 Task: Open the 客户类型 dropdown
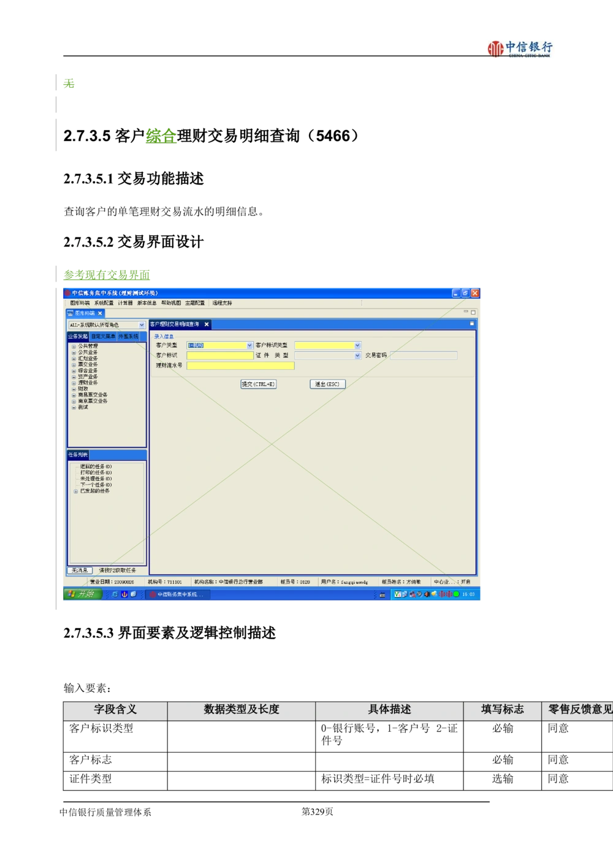248,345
